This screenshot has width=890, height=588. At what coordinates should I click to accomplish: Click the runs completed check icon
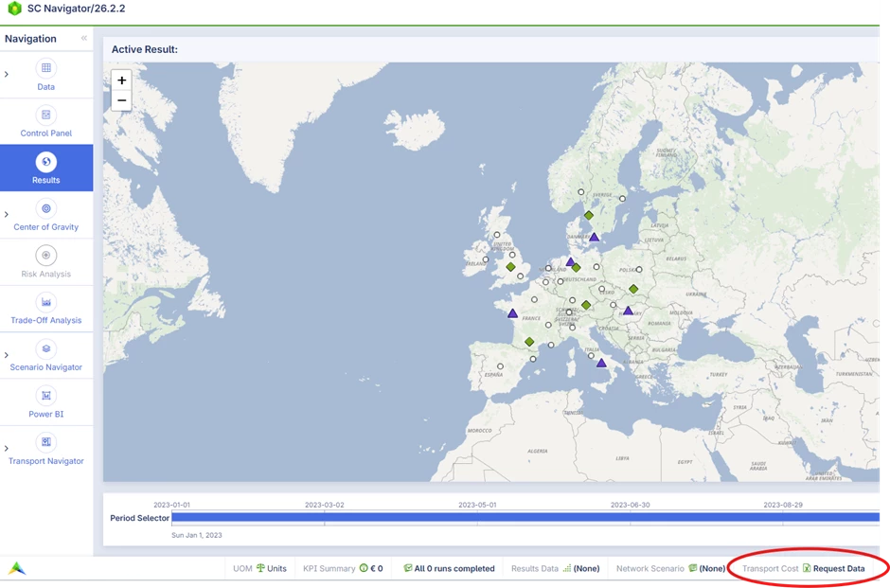pyautogui.click(x=407, y=568)
